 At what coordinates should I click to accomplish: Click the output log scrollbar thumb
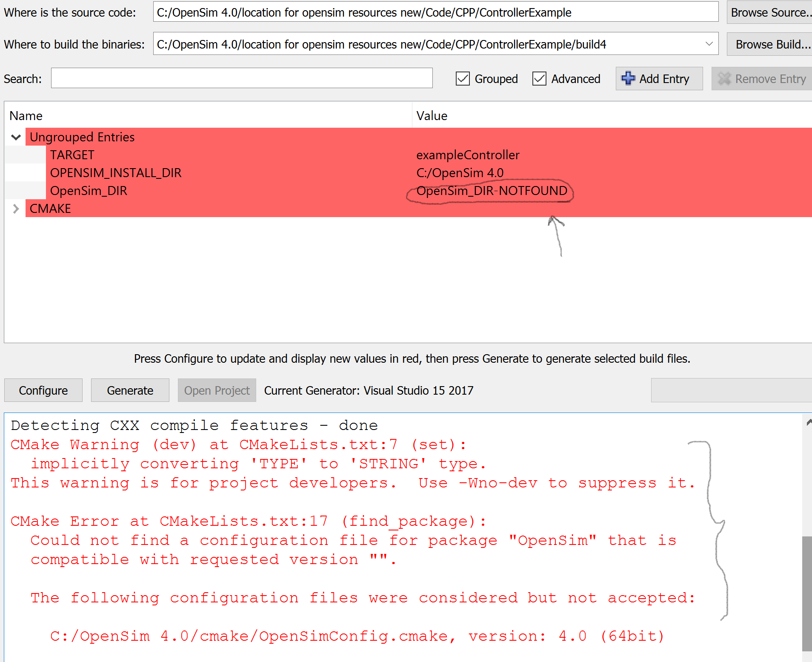coord(807,593)
